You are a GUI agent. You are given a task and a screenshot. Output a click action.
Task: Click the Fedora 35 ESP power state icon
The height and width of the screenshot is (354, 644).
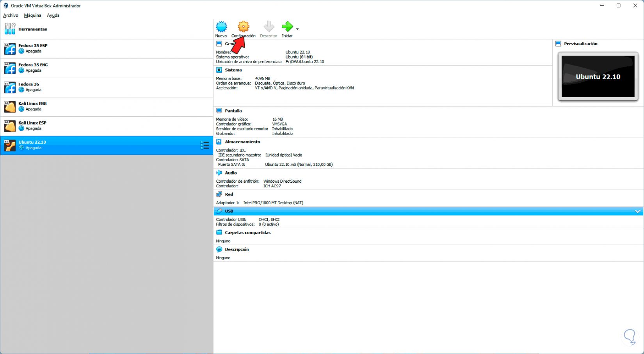21,51
